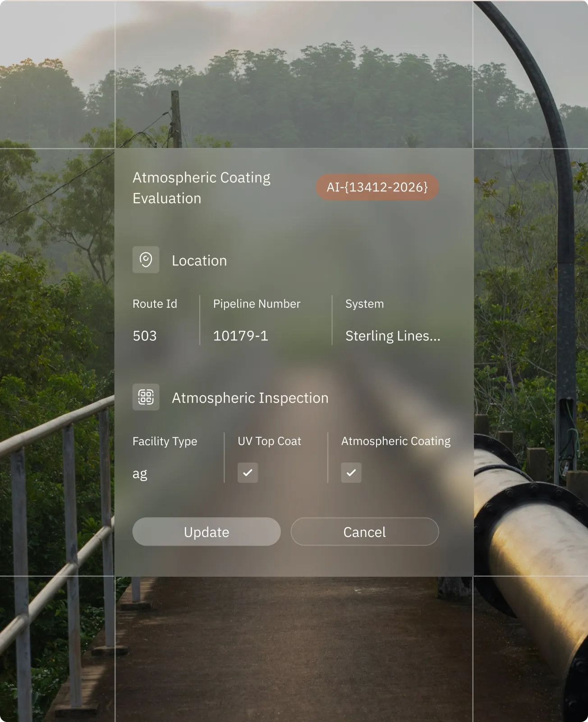Click the Location section heading
Screen dimensions: 588x722
pyautogui.click(x=199, y=260)
